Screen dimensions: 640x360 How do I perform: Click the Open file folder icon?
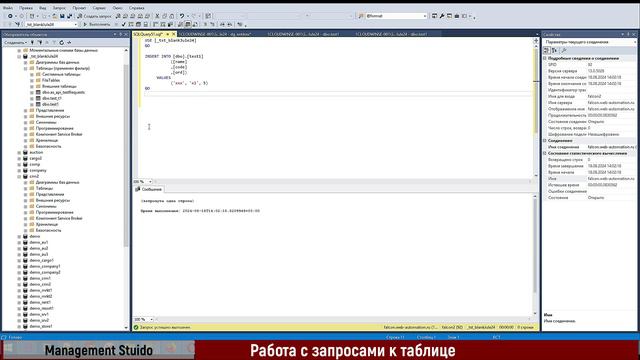point(55,16)
